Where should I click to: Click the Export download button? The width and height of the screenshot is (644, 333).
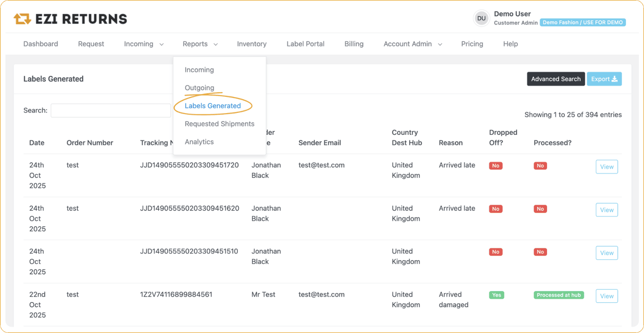click(x=604, y=79)
